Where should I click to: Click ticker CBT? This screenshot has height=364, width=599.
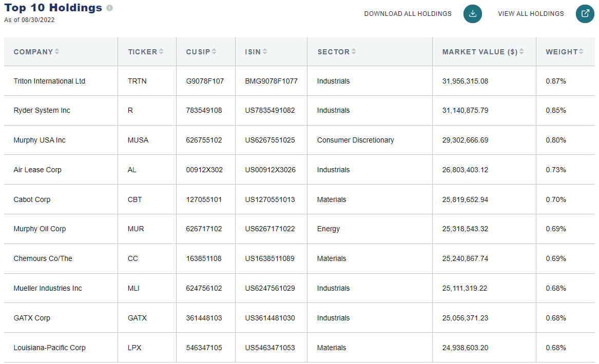tap(135, 199)
